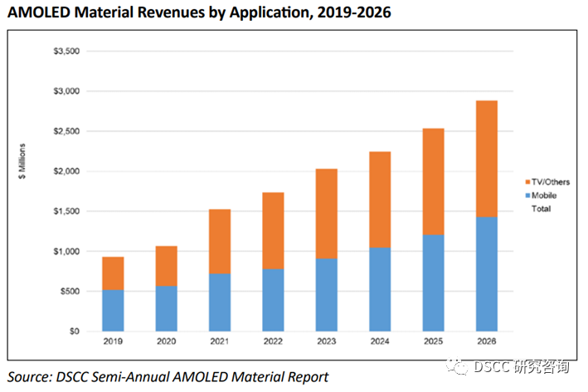The height and width of the screenshot is (392, 588).
Task: Select the 2026 orange TV/Others bar segment
Action: coord(485,158)
